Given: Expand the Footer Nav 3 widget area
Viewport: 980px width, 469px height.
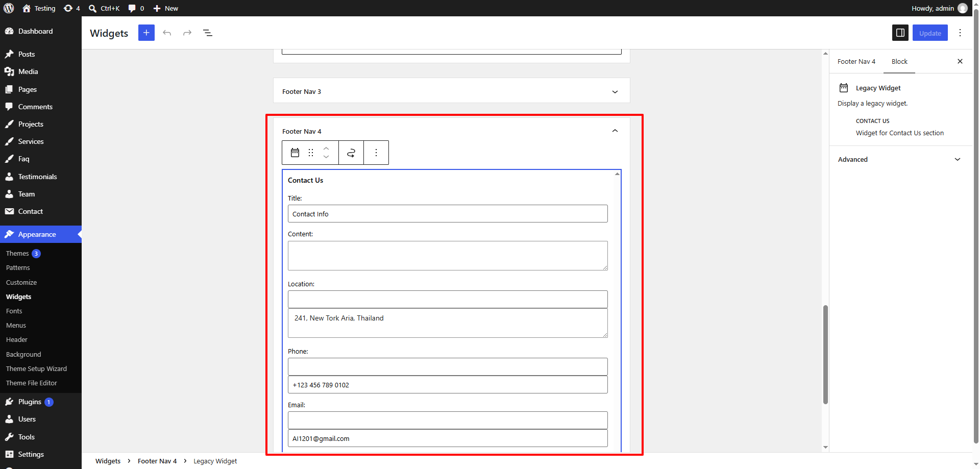Looking at the screenshot, I should [451, 91].
